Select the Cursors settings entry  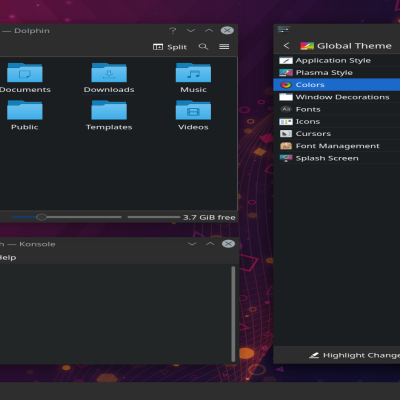[337, 134]
